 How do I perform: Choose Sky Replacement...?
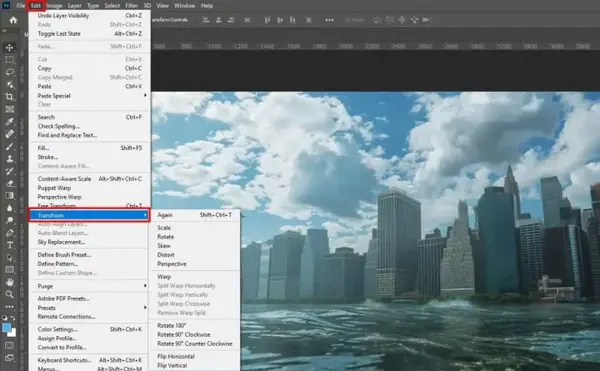pos(90,242)
